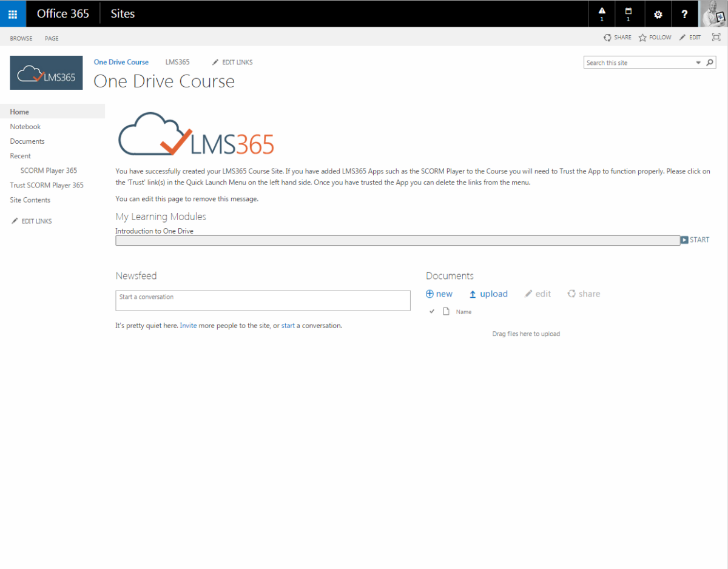Toggle the select-all checkmark in Documents
Viewport: 728px width, 569px height.
click(x=432, y=312)
